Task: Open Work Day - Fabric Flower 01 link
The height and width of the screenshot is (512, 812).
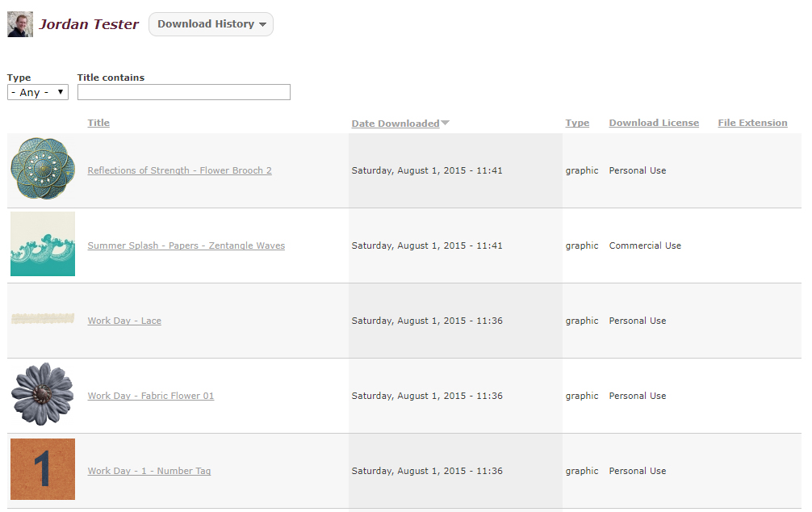Action: [151, 396]
